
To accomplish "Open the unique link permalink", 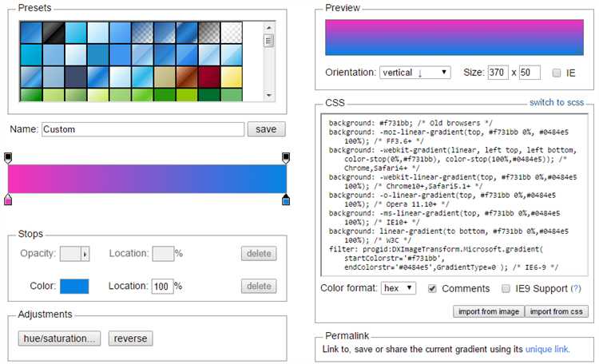I will tap(547, 350).
